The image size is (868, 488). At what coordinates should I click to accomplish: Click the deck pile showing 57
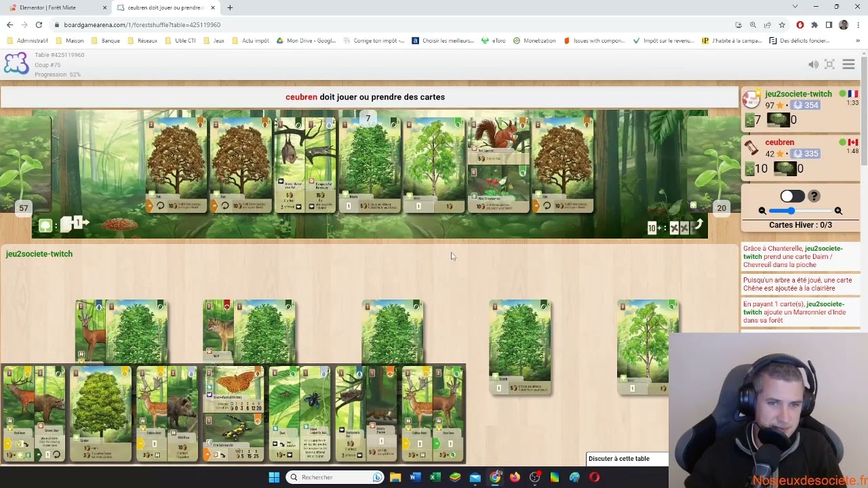pos(24,165)
